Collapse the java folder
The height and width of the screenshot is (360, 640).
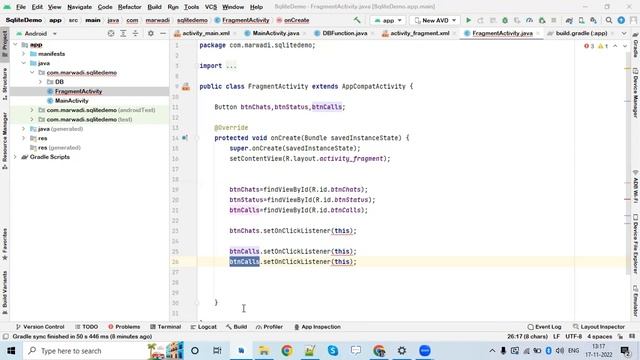pos(24,63)
